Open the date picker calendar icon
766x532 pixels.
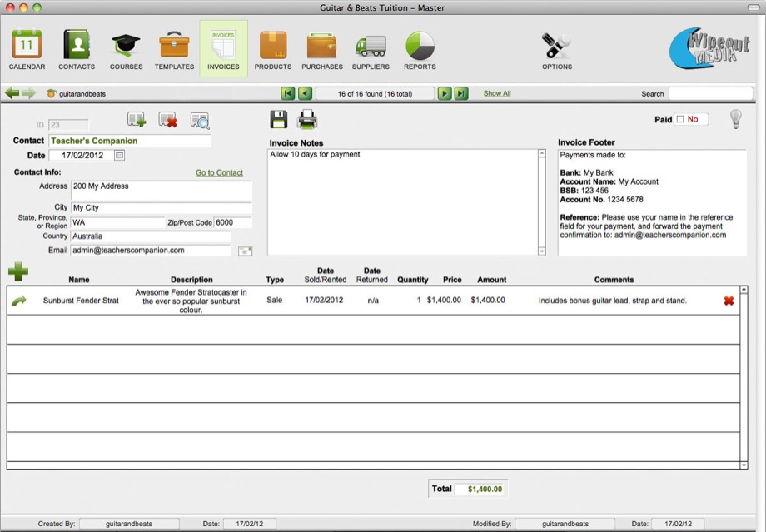120,156
